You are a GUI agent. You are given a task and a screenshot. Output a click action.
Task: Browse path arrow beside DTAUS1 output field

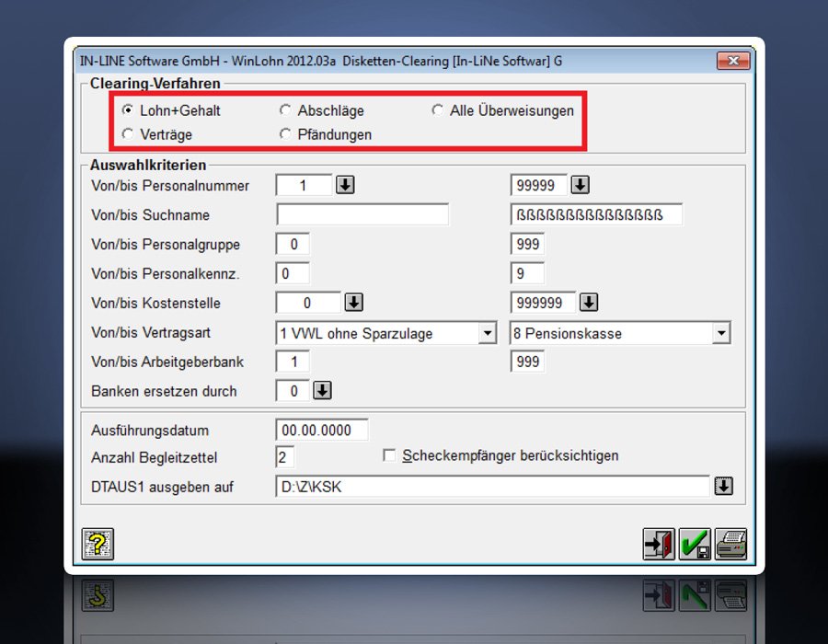(723, 486)
